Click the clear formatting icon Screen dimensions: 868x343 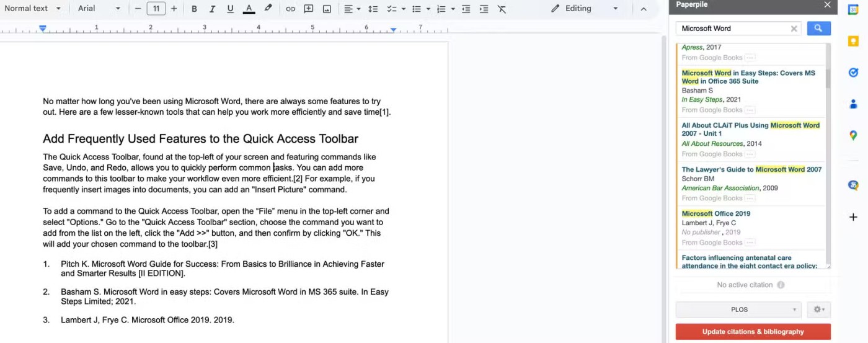pyautogui.click(x=502, y=9)
